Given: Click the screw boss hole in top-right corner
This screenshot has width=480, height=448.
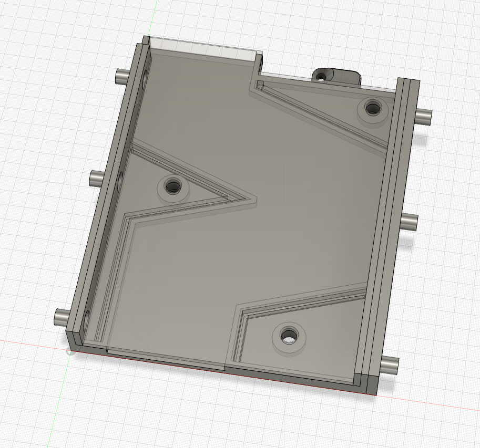Looking at the screenshot, I should tap(372, 108).
